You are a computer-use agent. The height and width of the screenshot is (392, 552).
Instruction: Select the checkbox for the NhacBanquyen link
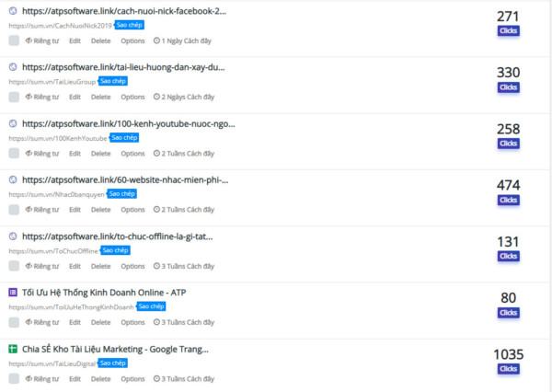(14, 210)
